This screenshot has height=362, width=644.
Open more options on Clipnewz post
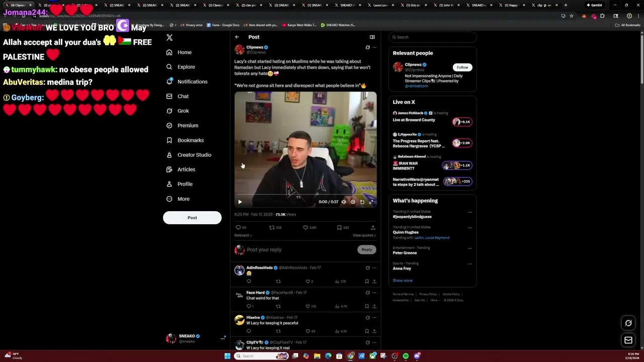click(374, 47)
